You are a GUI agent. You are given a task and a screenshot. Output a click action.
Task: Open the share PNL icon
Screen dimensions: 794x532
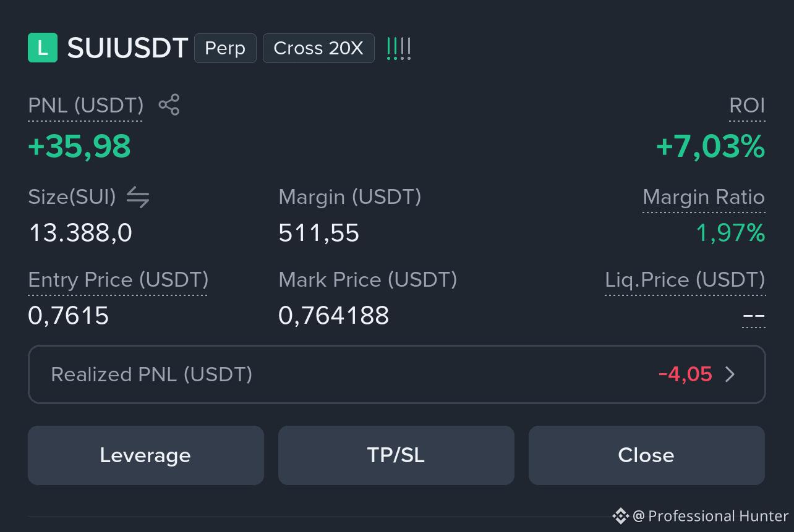coord(169,105)
